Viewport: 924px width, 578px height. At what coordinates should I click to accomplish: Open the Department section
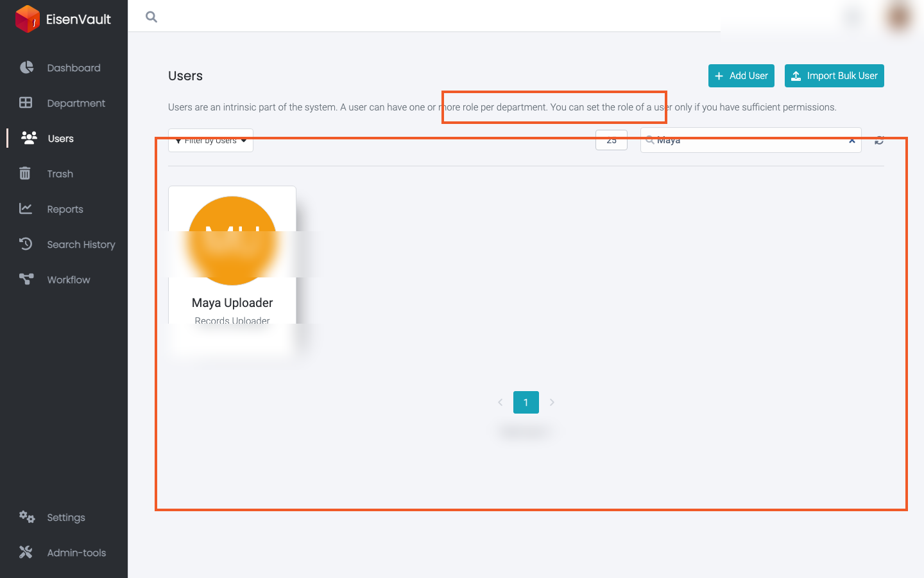(x=76, y=103)
